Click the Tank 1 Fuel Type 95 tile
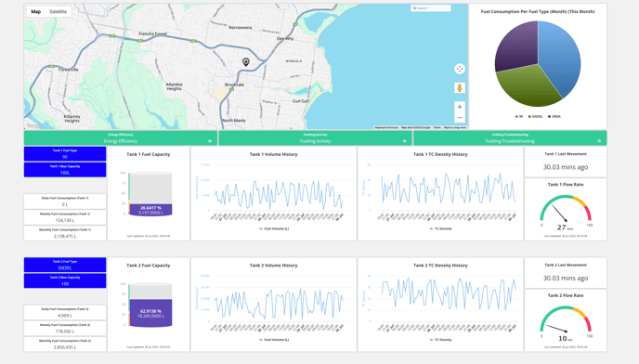Screen dimensions: 639x364 coord(65,153)
